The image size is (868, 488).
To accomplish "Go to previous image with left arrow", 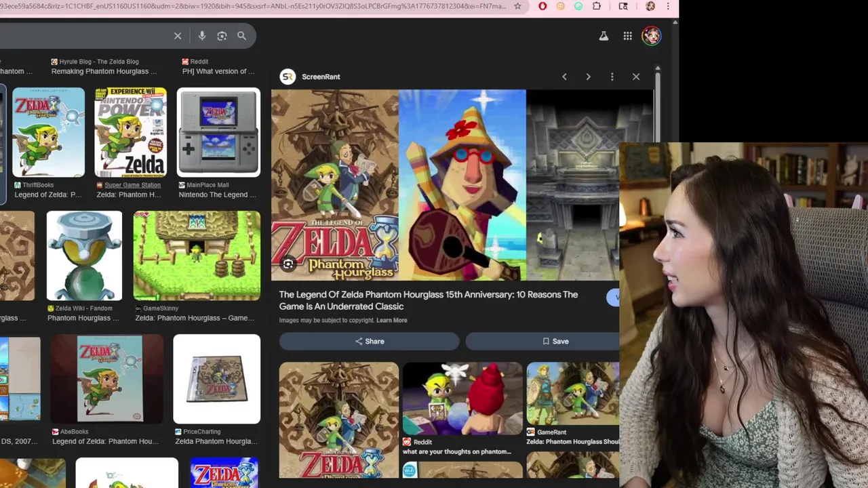I will [x=564, y=77].
